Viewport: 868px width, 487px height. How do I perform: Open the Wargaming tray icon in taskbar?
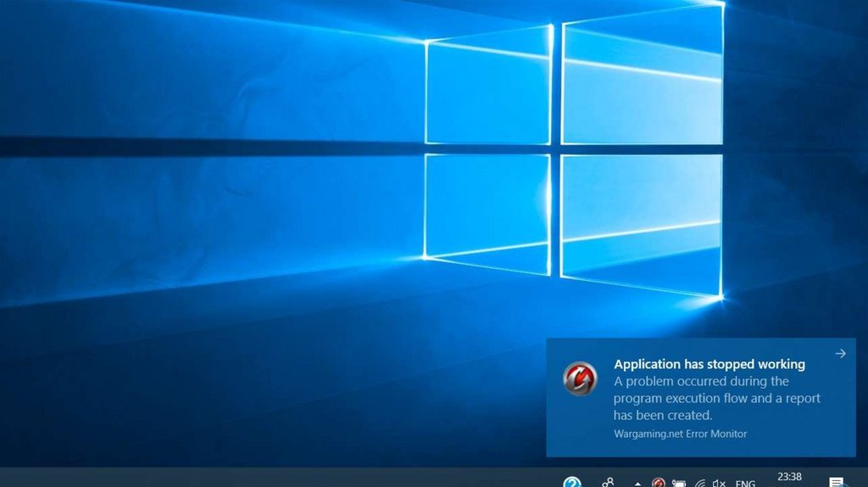coord(659,483)
